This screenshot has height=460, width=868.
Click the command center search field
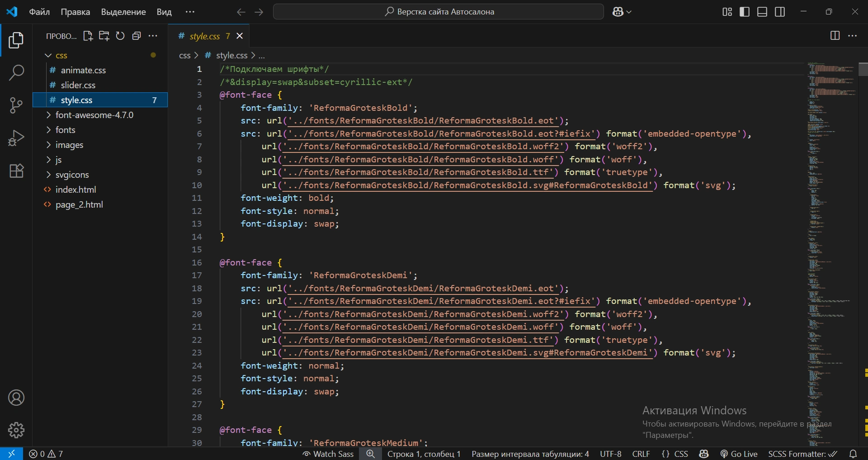coord(438,12)
